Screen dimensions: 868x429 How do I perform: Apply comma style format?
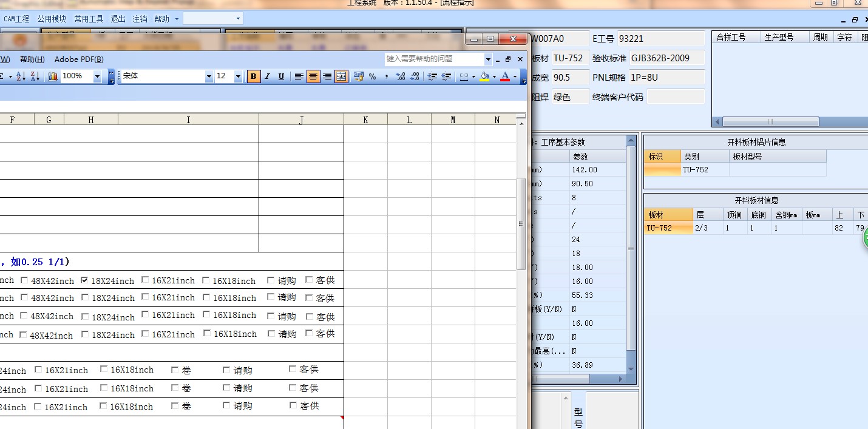click(x=386, y=76)
